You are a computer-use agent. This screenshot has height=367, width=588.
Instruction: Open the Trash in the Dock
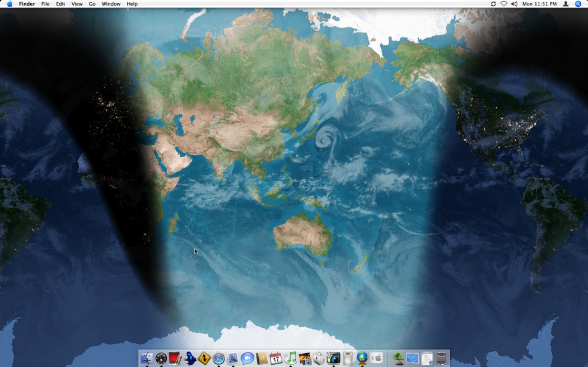tap(441, 359)
